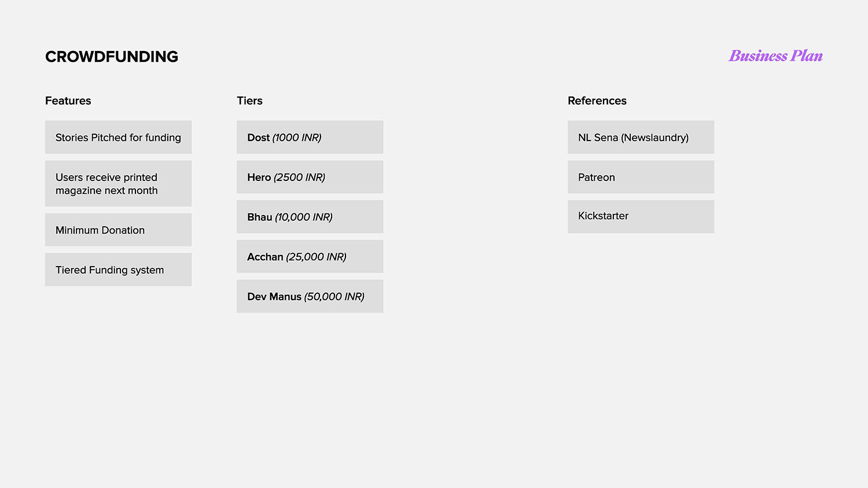
Task: Click the Dost tier name text
Action: tap(258, 138)
